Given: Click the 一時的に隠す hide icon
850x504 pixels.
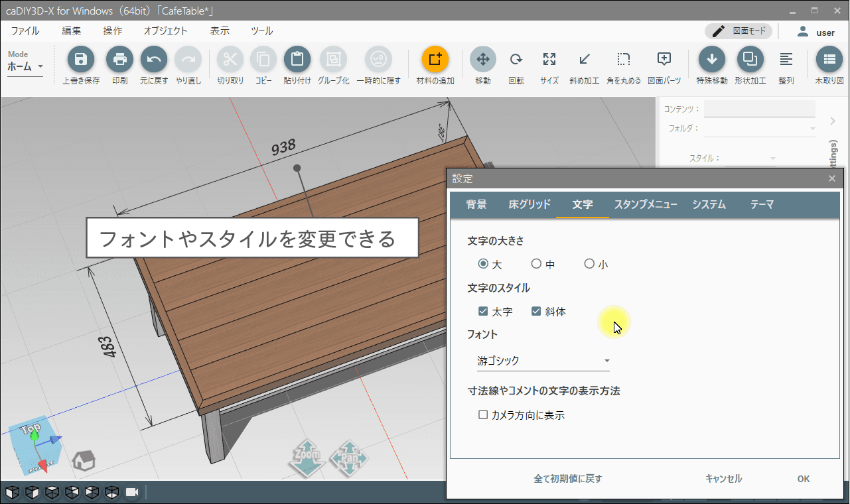Looking at the screenshot, I should click(378, 60).
